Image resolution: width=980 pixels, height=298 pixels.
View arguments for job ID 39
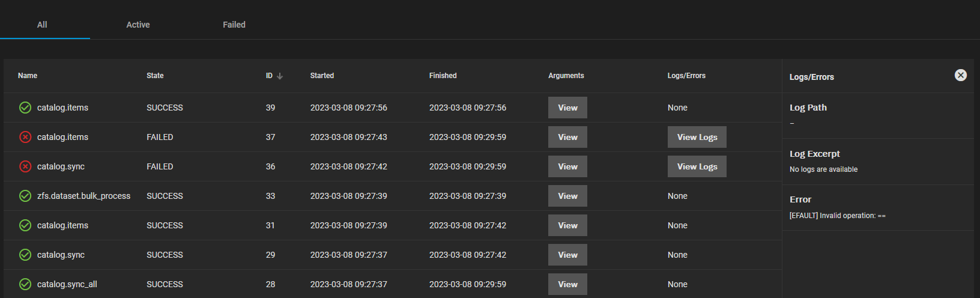(x=567, y=108)
